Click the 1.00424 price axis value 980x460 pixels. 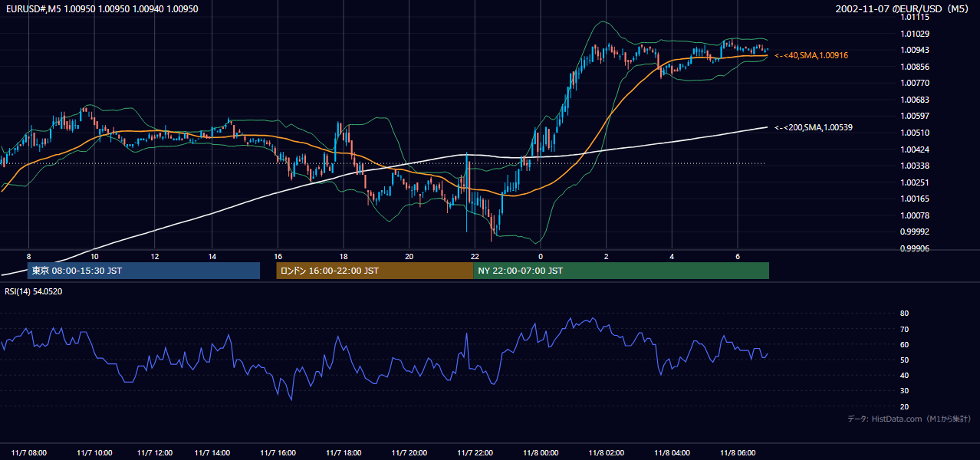915,149
